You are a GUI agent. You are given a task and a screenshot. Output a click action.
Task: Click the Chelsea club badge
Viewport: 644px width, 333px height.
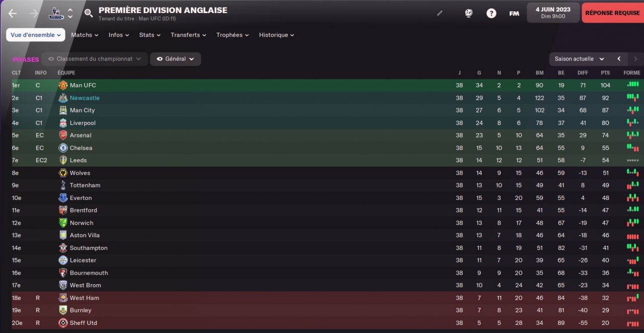click(x=63, y=148)
